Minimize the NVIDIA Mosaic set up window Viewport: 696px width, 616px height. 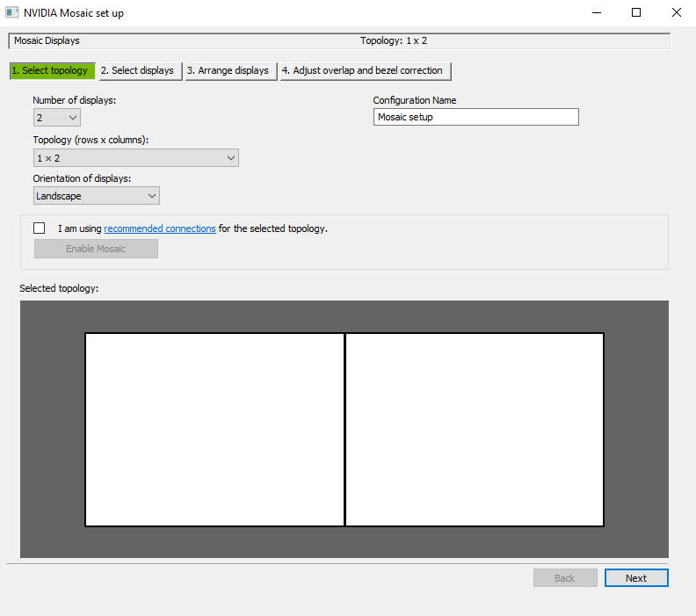pyautogui.click(x=597, y=12)
